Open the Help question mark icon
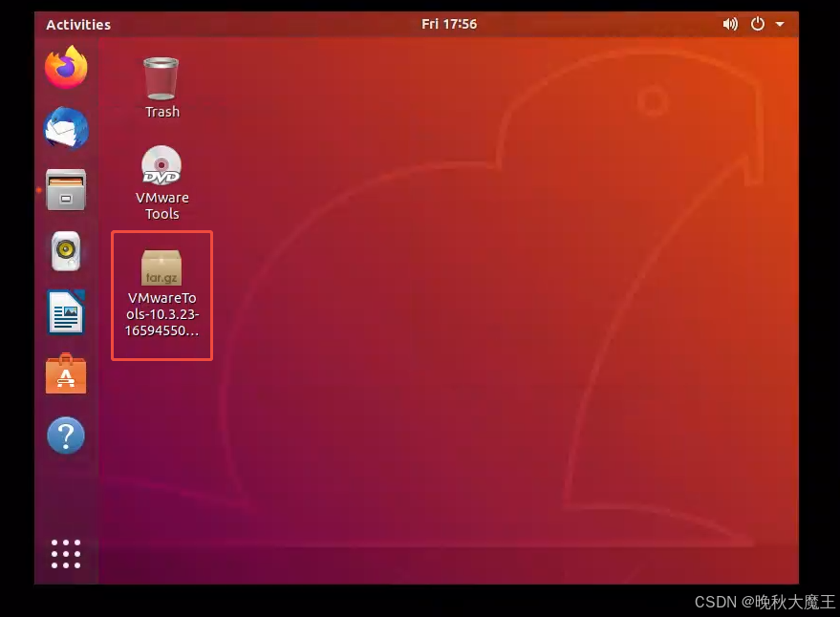Screen dimensions: 840x617 point(66,436)
